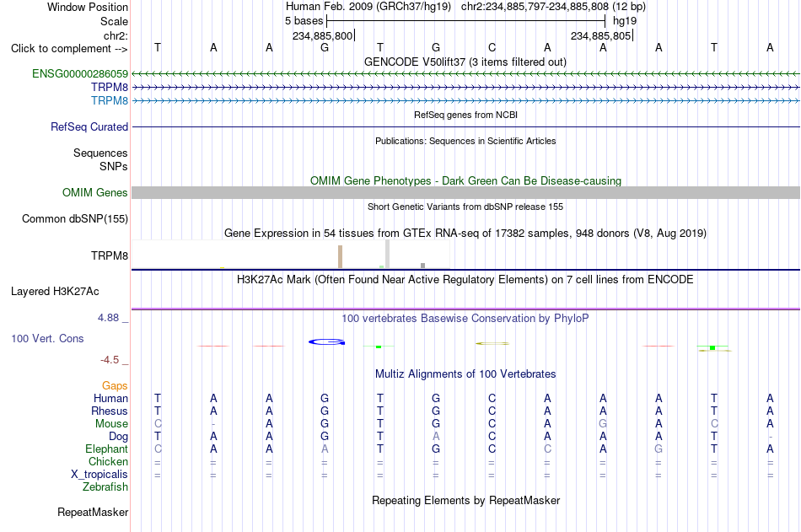Open '100 vertebrates Basewise Conservation by PhyloP'
This screenshot has height=532, width=801.
pyautogui.click(x=465, y=319)
